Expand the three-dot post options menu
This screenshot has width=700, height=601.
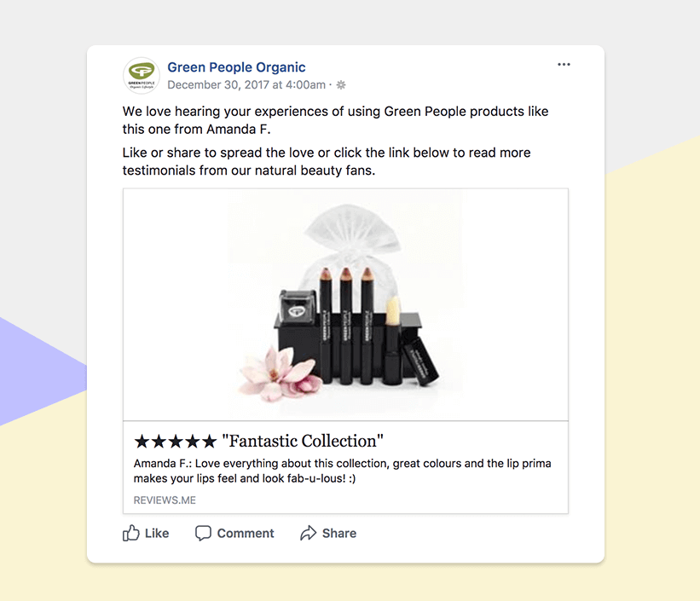[564, 65]
